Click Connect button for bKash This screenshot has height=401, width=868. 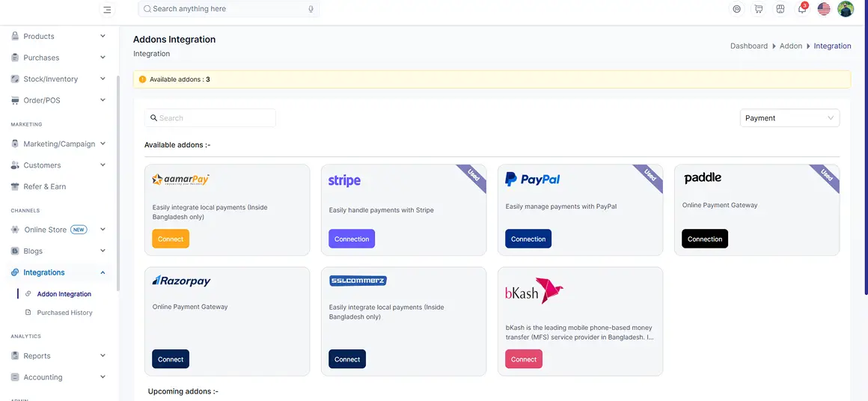(x=524, y=359)
